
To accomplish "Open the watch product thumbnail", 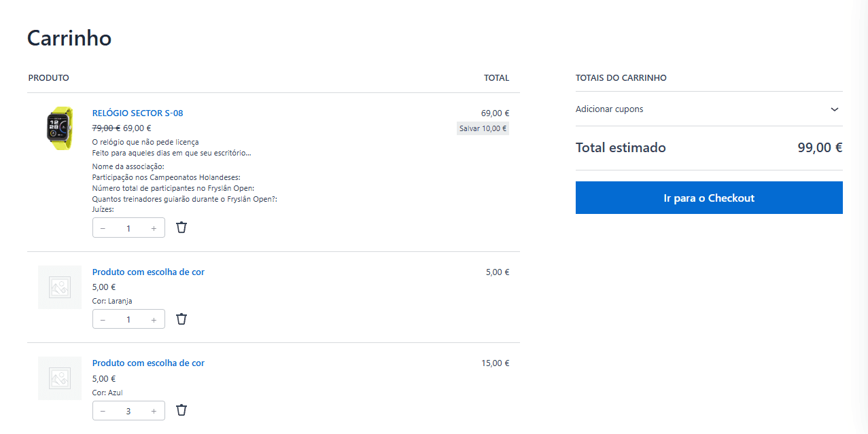I will 60,128.
